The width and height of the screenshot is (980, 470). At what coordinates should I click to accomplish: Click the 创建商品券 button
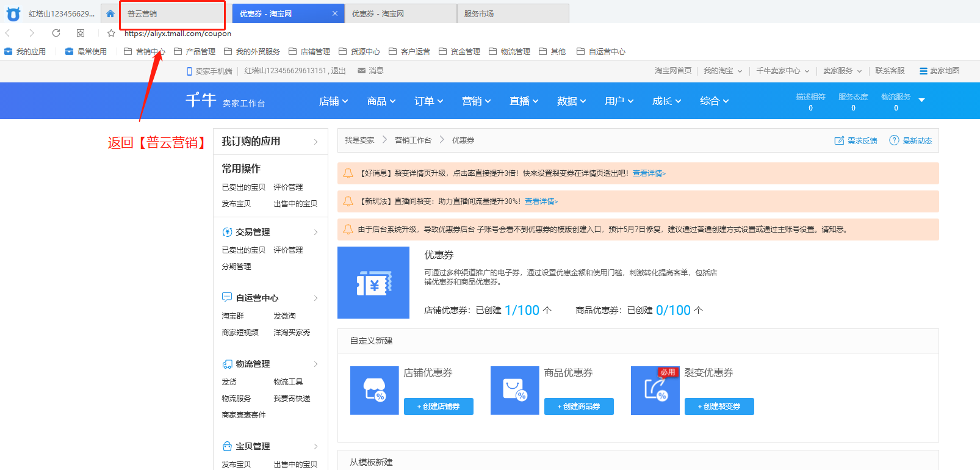[579, 407]
